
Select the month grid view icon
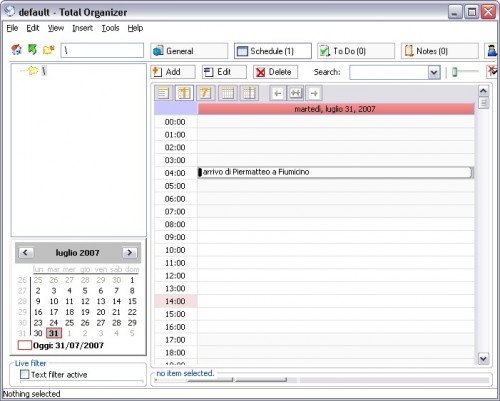227,93
